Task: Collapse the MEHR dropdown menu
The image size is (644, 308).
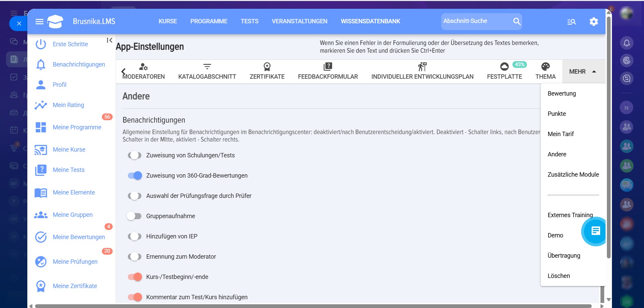Action: [583, 72]
